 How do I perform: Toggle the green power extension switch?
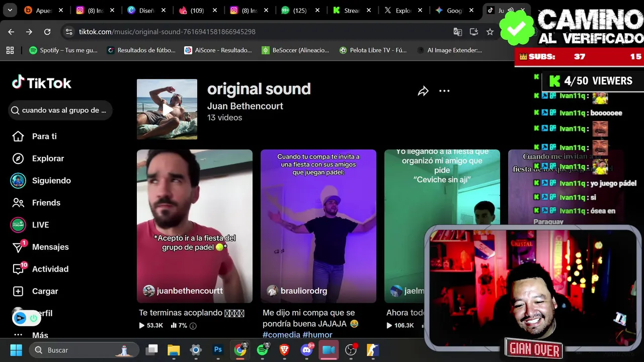pyautogui.click(x=34, y=318)
